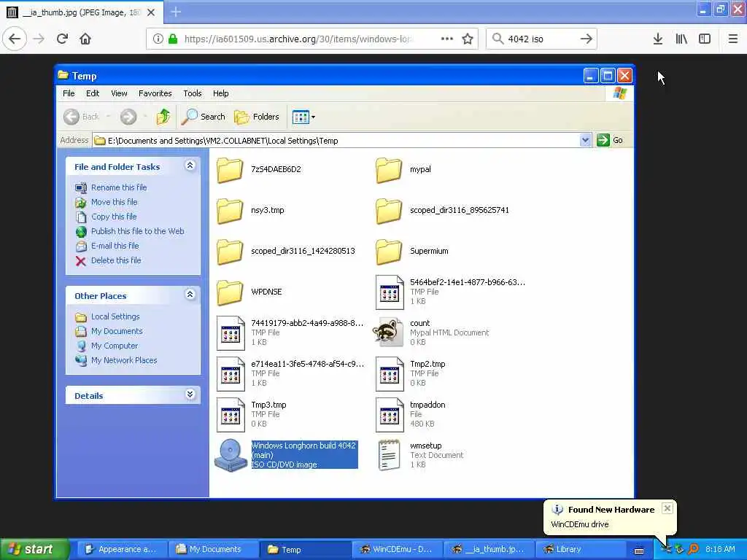The image size is (747, 560).
Task: Select the Tmp3.tmp file
Action: [252, 415]
